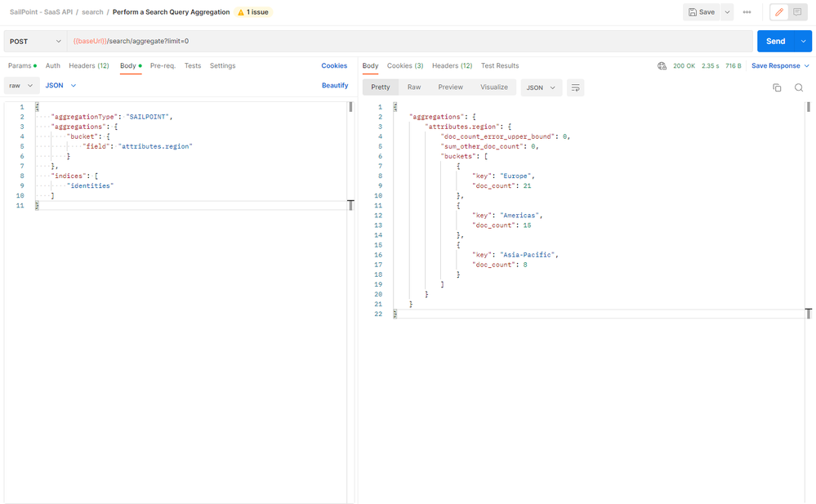The width and height of the screenshot is (816, 504).
Task: Click the Beautify link
Action: click(x=335, y=85)
